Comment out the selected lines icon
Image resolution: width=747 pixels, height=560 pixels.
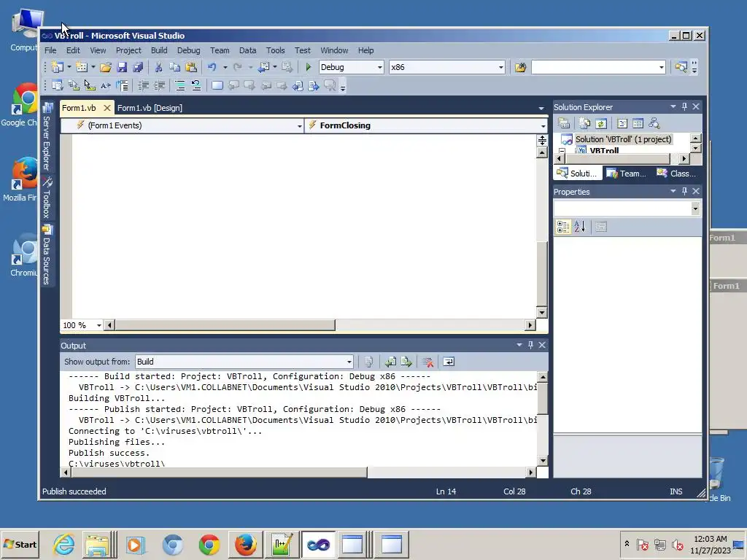(x=180, y=86)
